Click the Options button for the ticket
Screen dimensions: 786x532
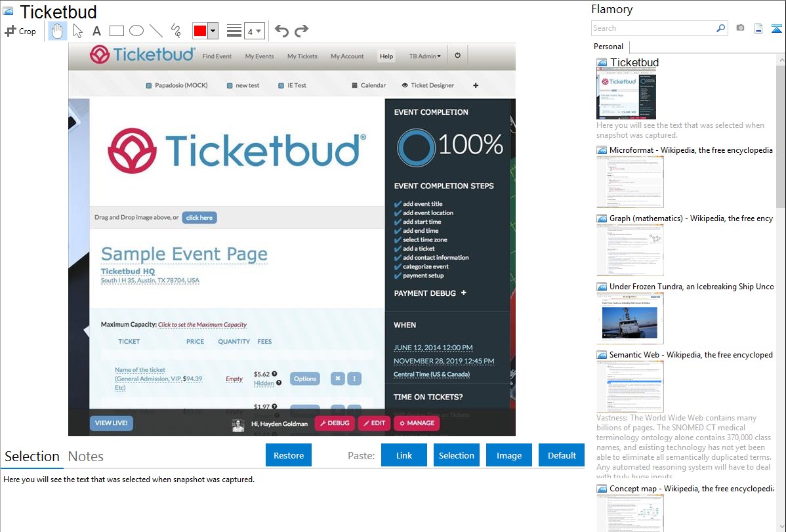click(305, 379)
